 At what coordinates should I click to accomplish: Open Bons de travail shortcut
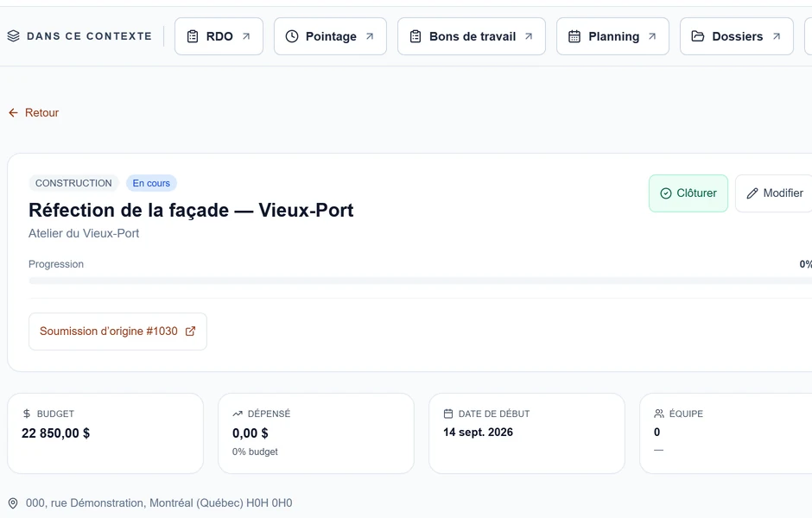(x=472, y=36)
